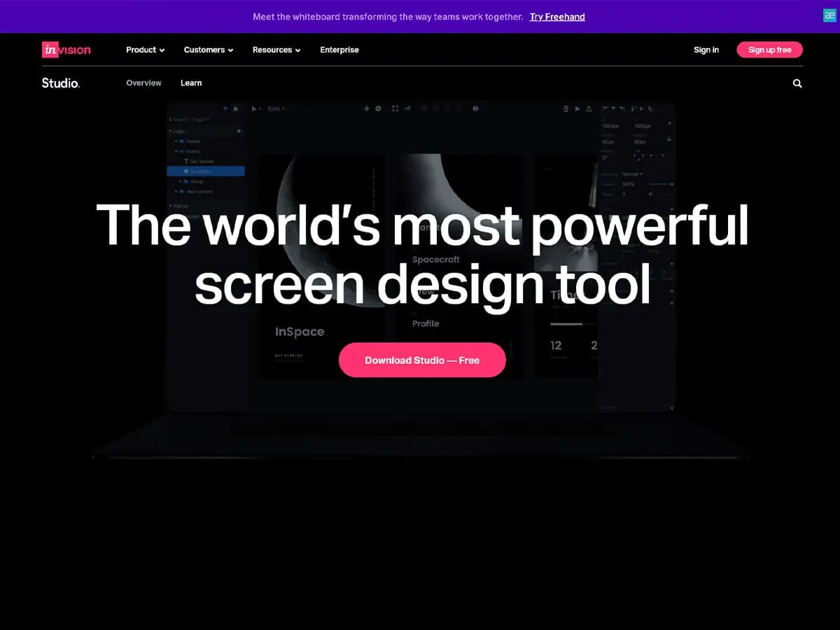Image resolution: width=840 pixels, height=630 pixels.
Task: Follow the Try Freehand link
Action: (x=557, y=17)
